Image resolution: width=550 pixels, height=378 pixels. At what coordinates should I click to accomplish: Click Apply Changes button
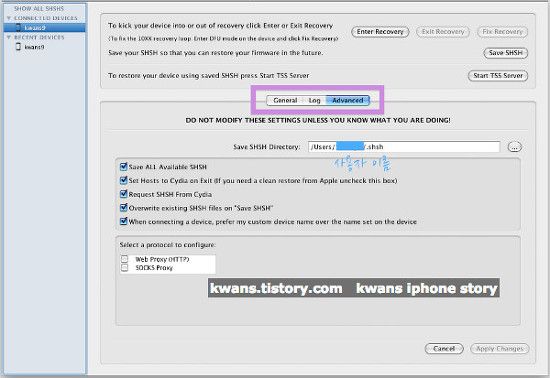(x=499, y=349)
